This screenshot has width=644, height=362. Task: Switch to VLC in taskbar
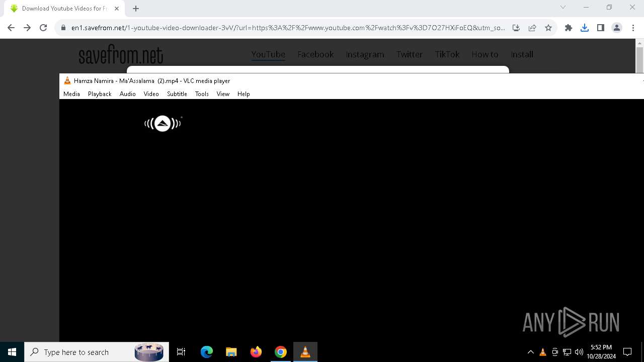click(305, 352)
